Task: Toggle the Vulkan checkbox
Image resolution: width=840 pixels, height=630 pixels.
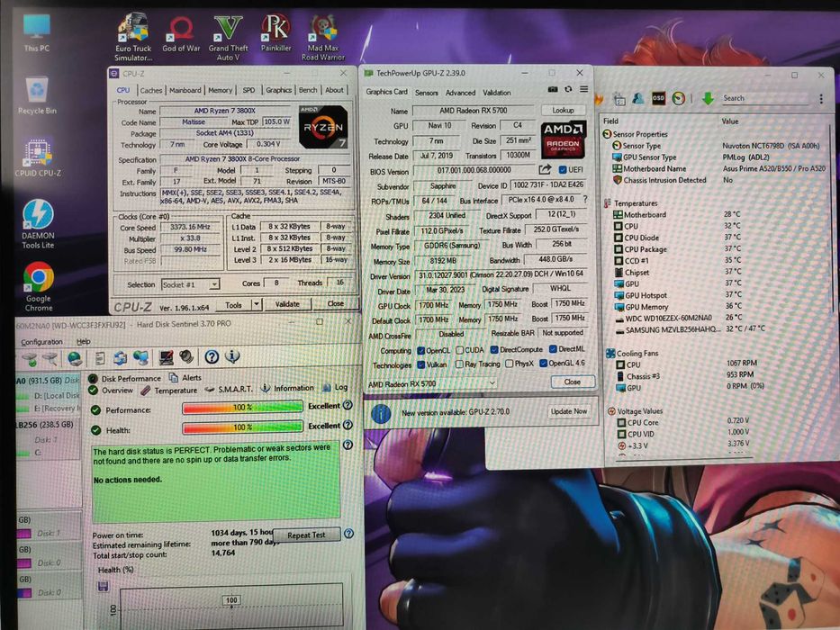Action: (420, 364)
